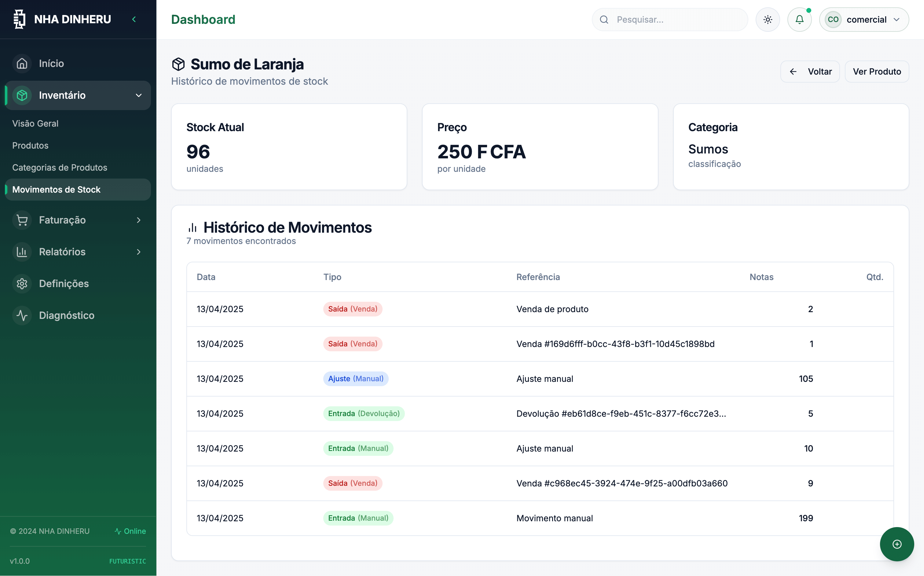Open Definições via the gear icon
The width and height of the screenshot is (924, 576).
(x=22, y=283)
